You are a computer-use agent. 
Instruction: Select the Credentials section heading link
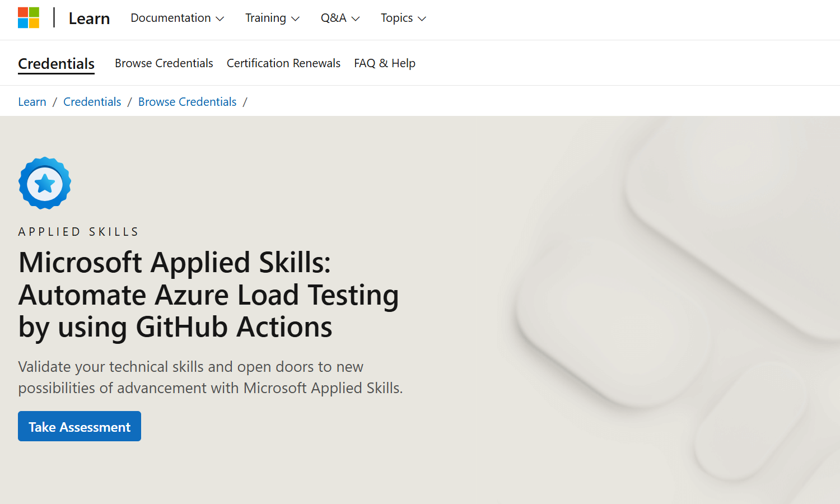click(x=56, y=64)
